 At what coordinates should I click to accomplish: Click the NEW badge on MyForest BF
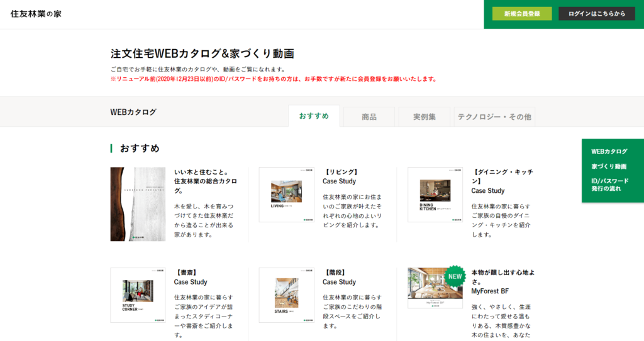(x=455, y=276)
